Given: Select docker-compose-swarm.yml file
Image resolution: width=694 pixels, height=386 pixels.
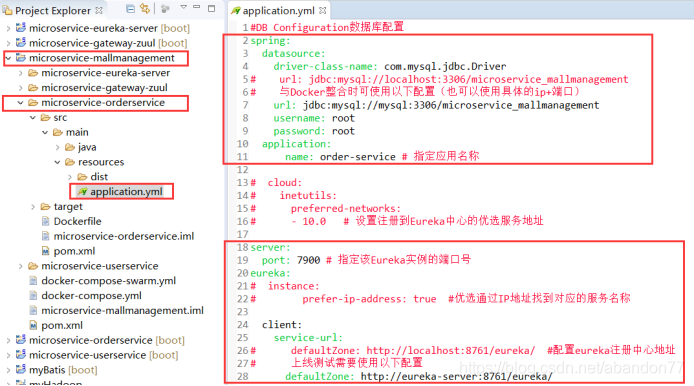Looking at the screenshot, I should click(x=108, y=281).
